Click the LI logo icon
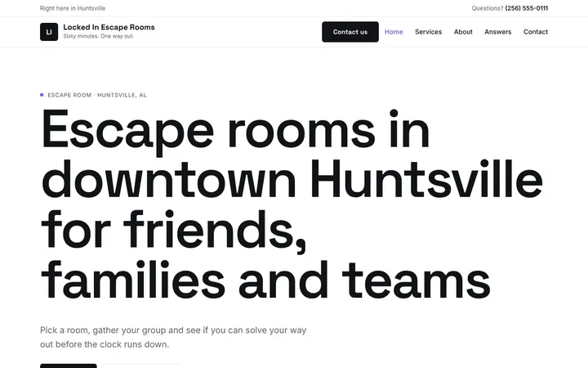This screenshot has height=368, width=588. (49, 32)
